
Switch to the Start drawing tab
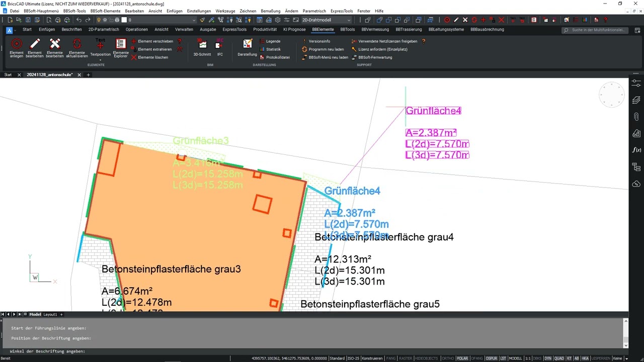[8, 75]
